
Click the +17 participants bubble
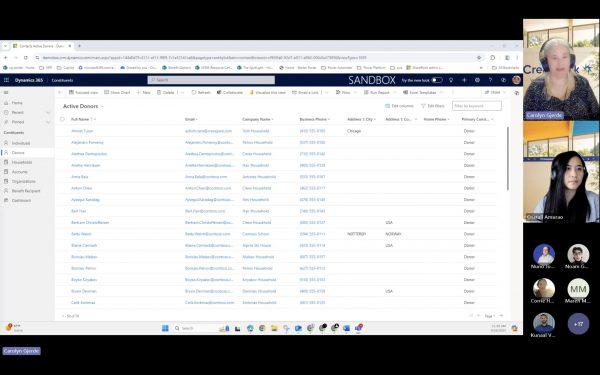point(578,324)
